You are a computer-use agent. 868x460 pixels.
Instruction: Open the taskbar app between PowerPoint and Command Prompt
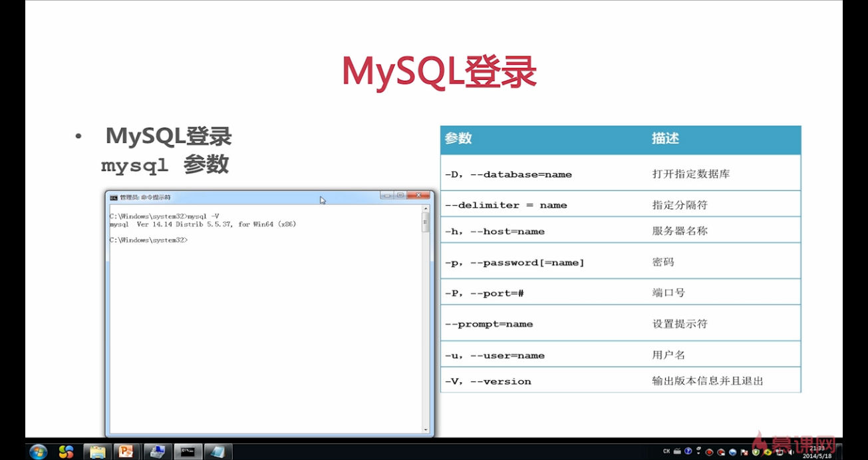pyautogui.click(x=157, y=451)
